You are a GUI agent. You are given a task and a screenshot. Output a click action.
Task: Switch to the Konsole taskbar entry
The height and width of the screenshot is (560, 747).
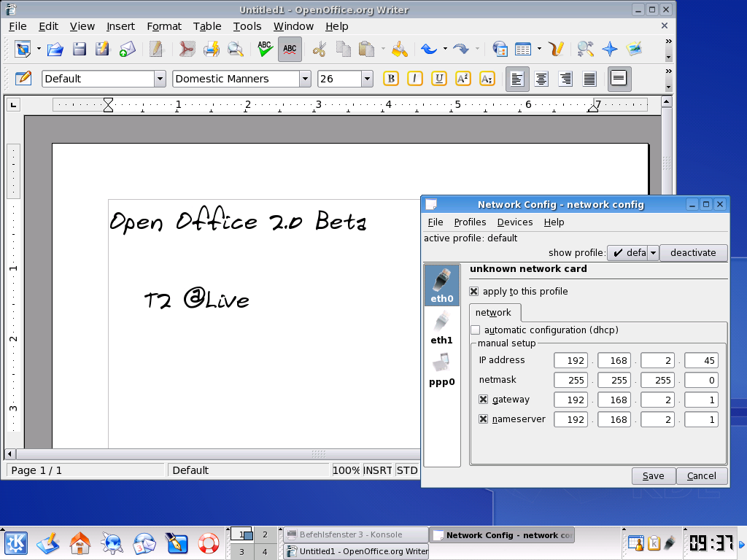(355, 534)
